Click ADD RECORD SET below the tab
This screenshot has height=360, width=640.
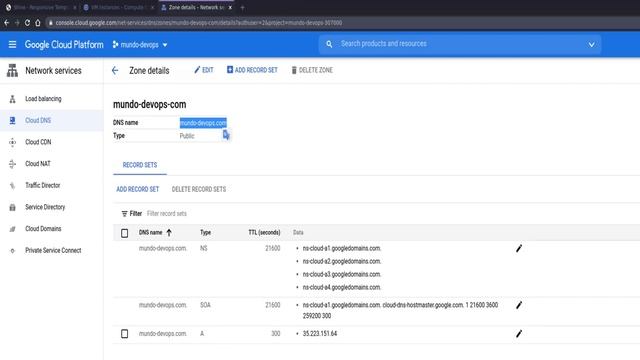pos(138,189)
